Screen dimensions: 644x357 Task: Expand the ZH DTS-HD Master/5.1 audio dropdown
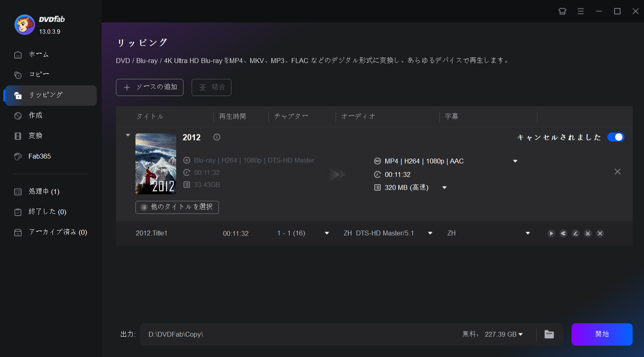430,233
